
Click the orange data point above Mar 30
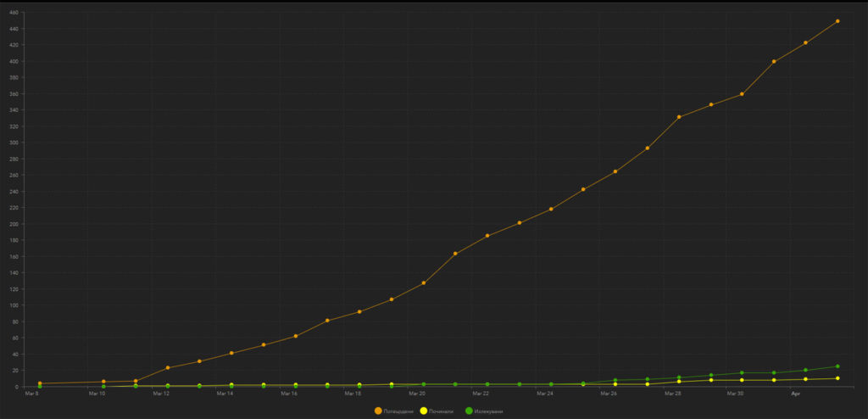point(743,94)
